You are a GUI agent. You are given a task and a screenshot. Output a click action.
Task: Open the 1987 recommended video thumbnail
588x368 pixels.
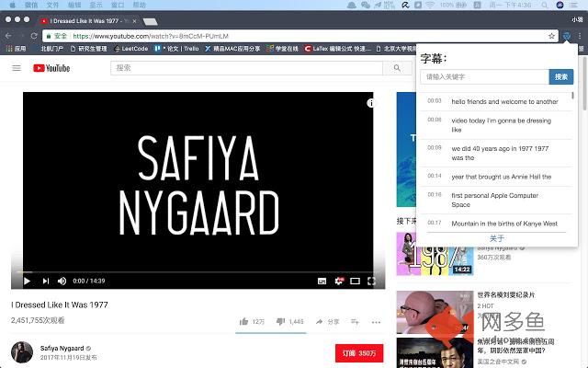click(x=435, y=254)
